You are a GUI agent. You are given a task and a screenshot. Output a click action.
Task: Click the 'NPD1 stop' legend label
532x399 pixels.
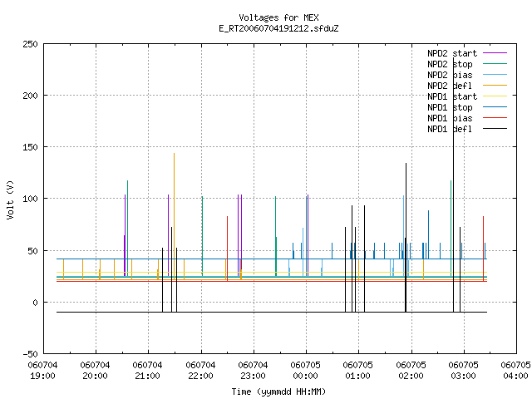click(x=450, y=107)
